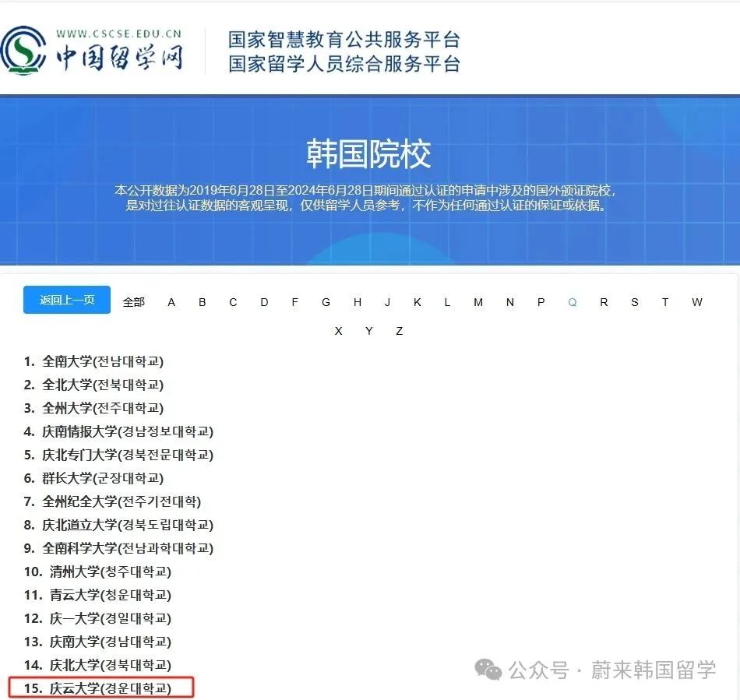Viewport: 740px width, 700px height.
Task: Filter institutions by letter D
Action: tap(264, 302)
